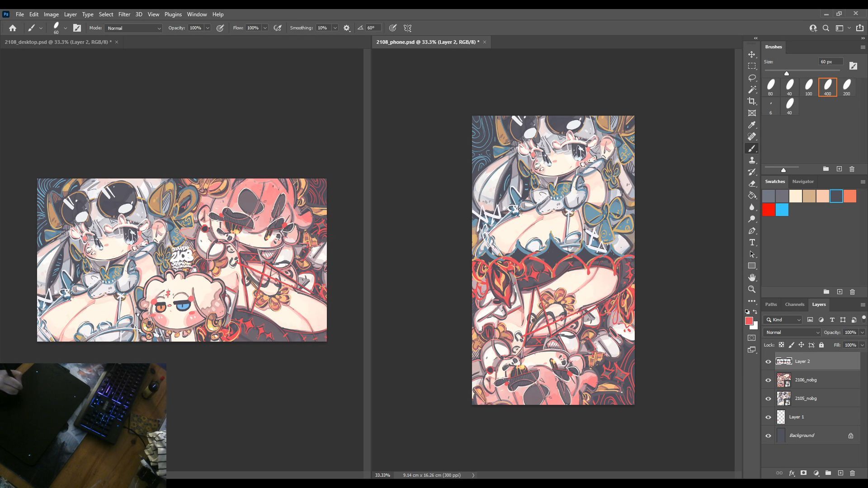This screenshot has height=488, width=868.
Task: Select the Path Selection tool
Action: (x=752, y=254)
